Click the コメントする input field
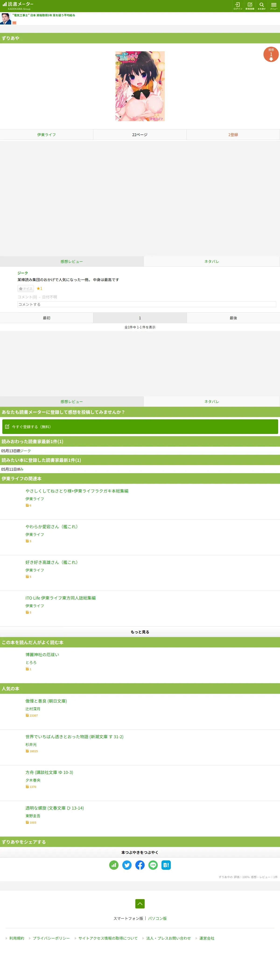The width and height of the screenshot is (280, 980). click(147, 304)
